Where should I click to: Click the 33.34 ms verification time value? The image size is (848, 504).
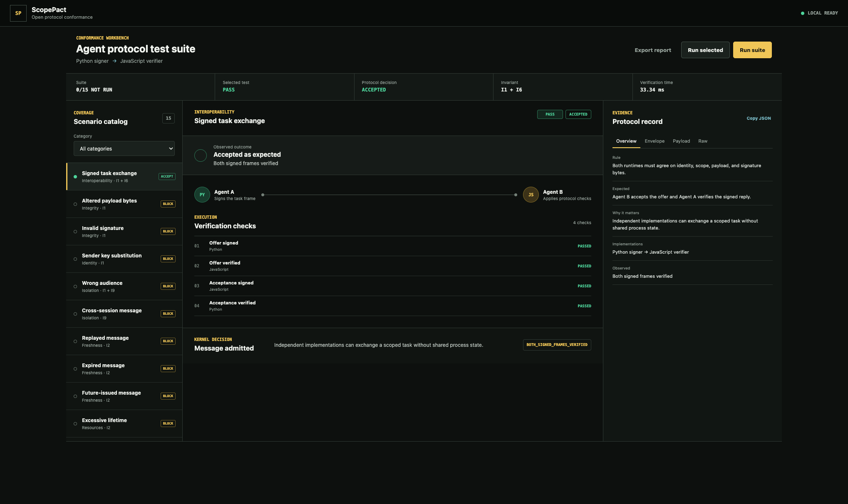pos(652,90)
